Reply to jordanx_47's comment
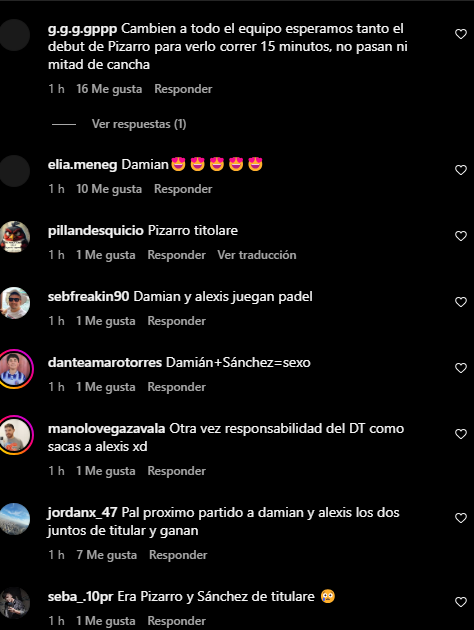The width and height of the screenshot is (474, 630). coord(178,555)
